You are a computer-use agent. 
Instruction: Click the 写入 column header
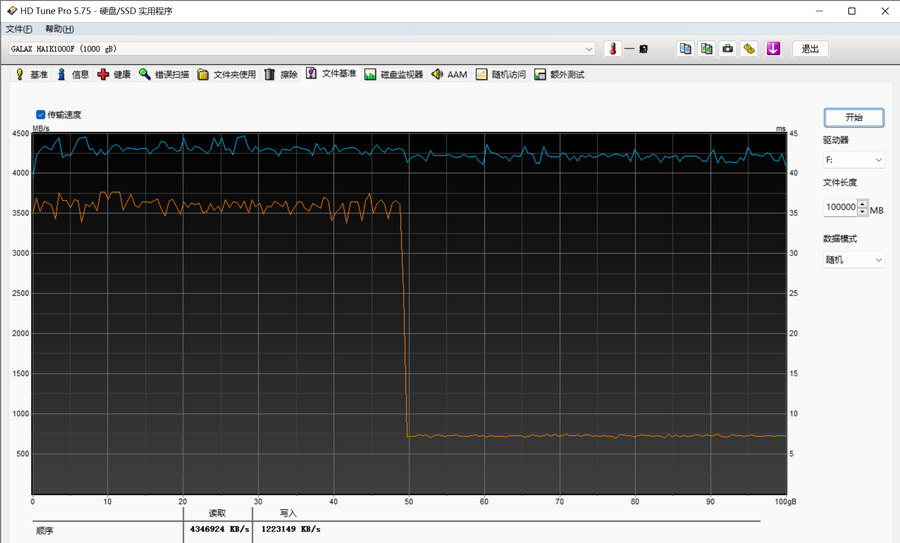pos(288,513)
